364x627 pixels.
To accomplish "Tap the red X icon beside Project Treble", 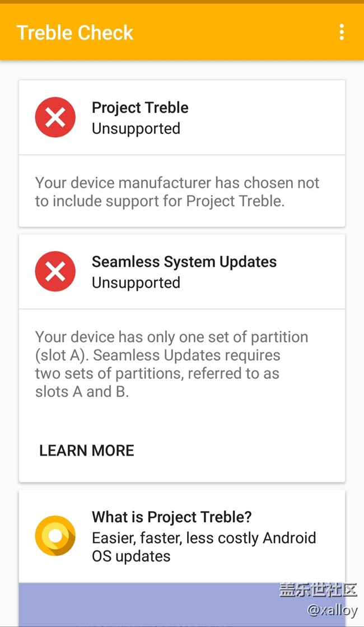I will [55, 117].
